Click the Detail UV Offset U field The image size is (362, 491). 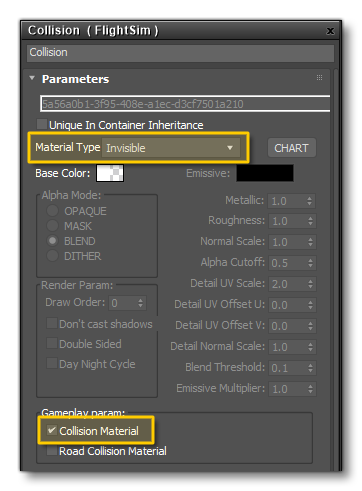click(287, 305)
